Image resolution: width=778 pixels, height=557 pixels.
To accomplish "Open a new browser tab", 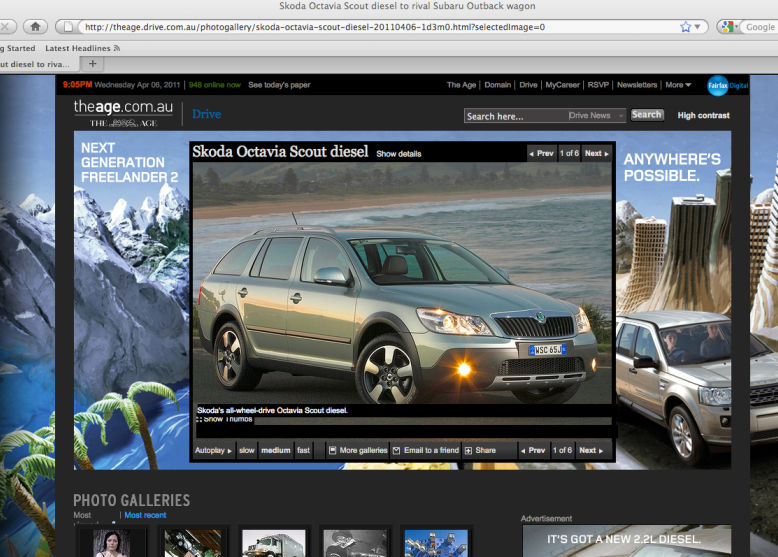I will [x=93, y=63].
